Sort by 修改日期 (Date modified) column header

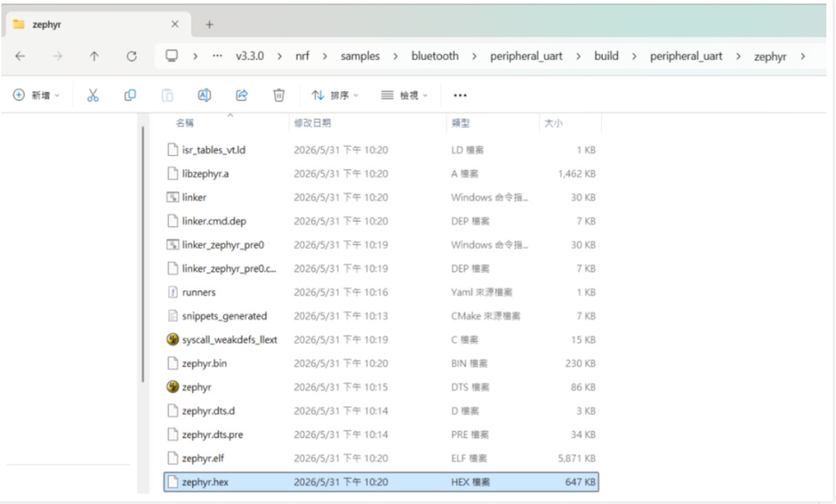click(x=312, y=123)
